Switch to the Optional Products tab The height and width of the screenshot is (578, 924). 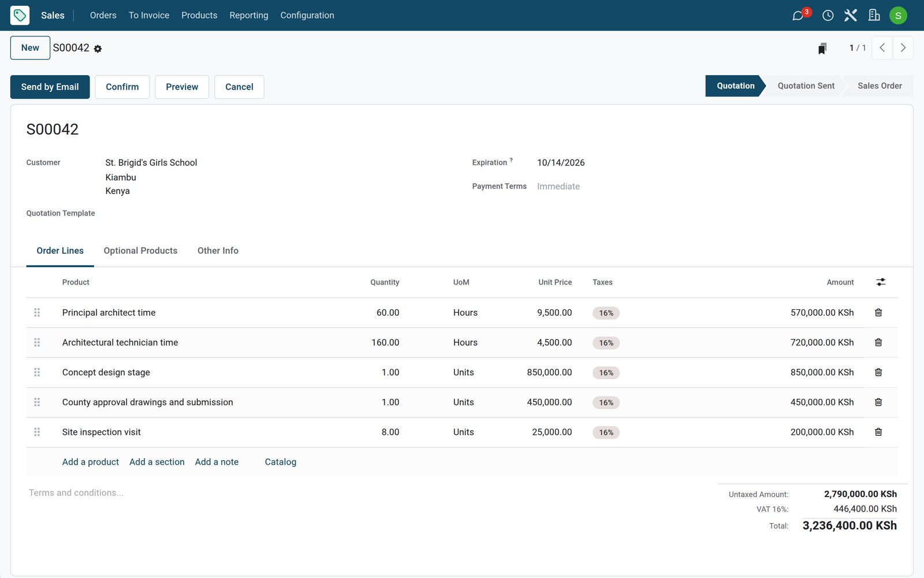point(140,251)
